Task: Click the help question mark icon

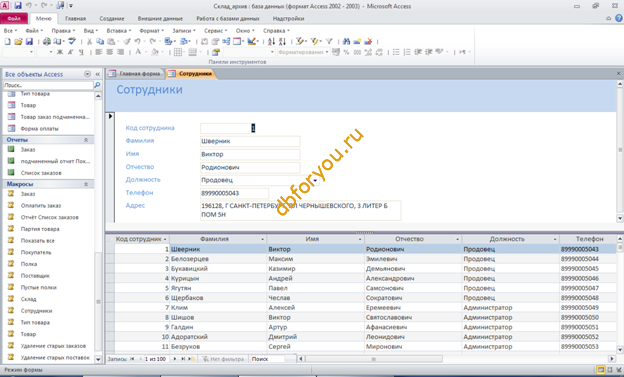Action: [x=619, y=18]
